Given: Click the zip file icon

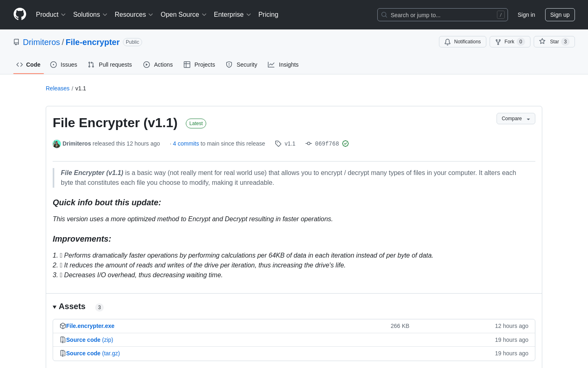Looking at the screenshot, I should pyautogui.click(x=63, y=340).
